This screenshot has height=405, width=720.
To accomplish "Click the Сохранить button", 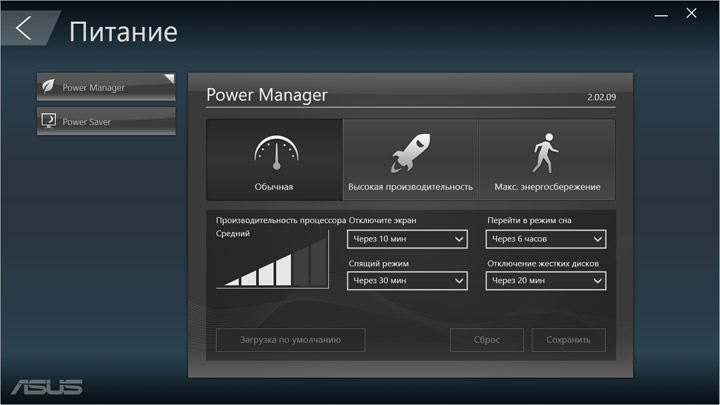I will (568, 340).
